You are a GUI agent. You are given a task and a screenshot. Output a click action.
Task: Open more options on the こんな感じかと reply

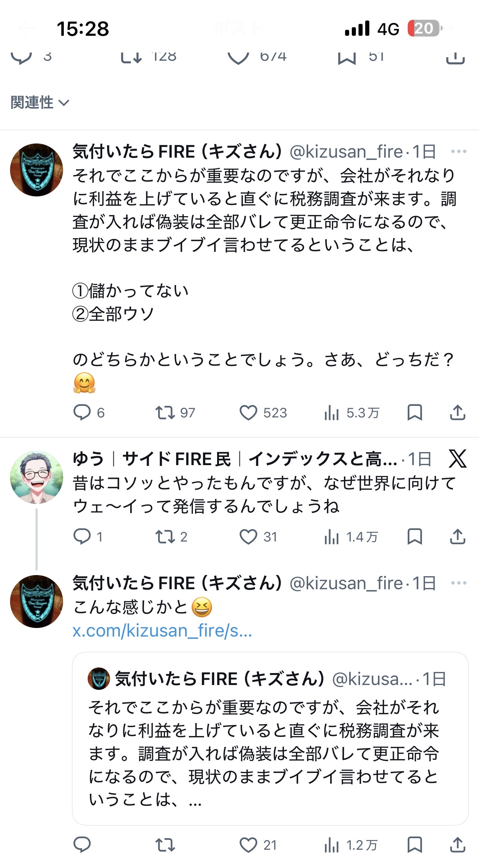click(458, 583)
